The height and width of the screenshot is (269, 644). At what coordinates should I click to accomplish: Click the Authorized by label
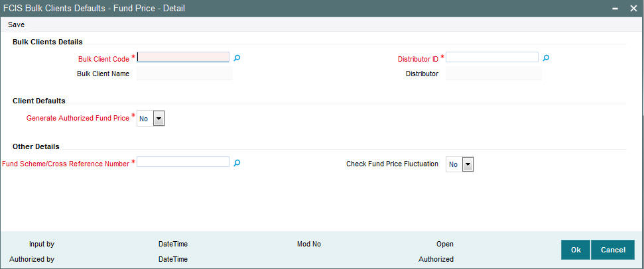[x=32, y=259]
